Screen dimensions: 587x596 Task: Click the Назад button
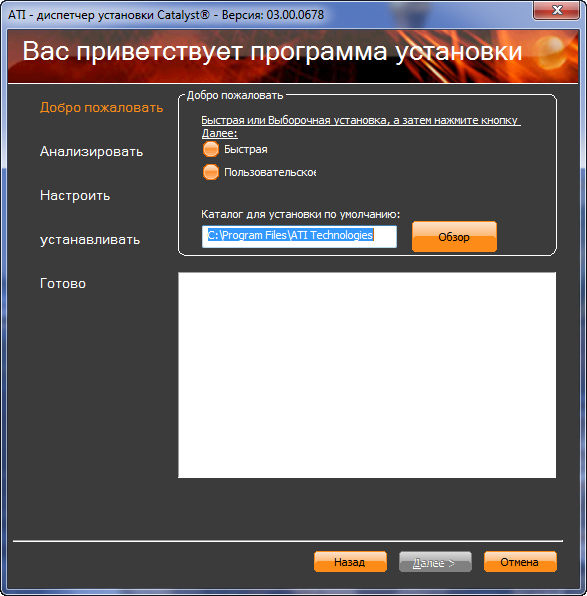350,562
